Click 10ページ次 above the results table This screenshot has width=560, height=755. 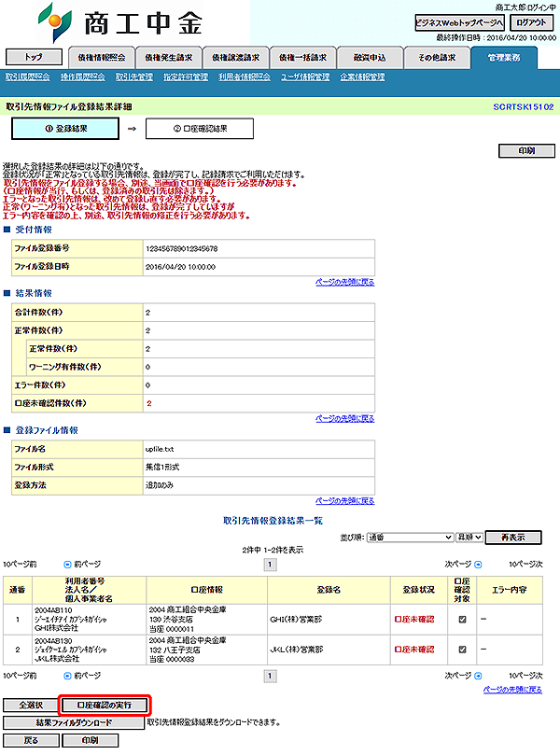tap(525, 565)
